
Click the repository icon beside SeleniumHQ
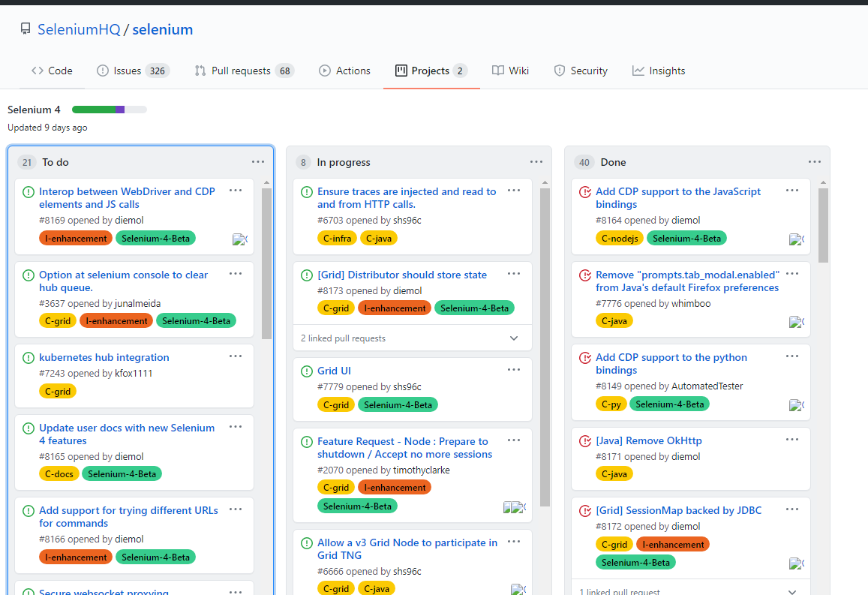point(26,29)
